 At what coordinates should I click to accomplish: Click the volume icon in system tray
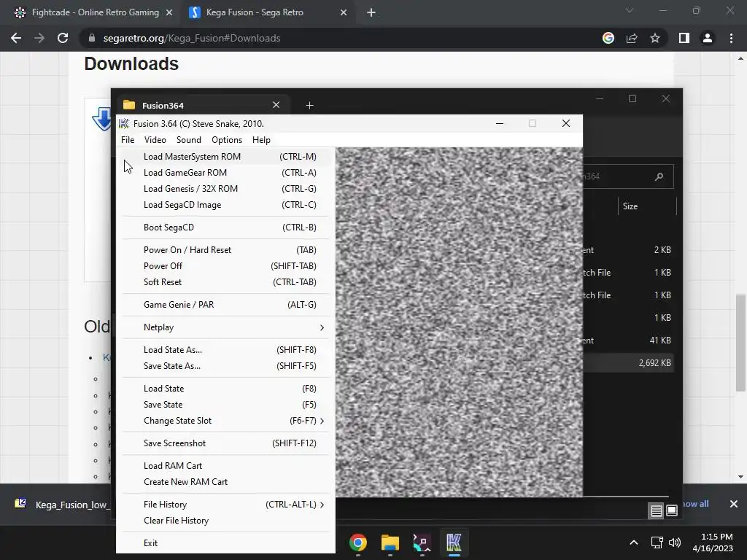click(x=675, y=542)
